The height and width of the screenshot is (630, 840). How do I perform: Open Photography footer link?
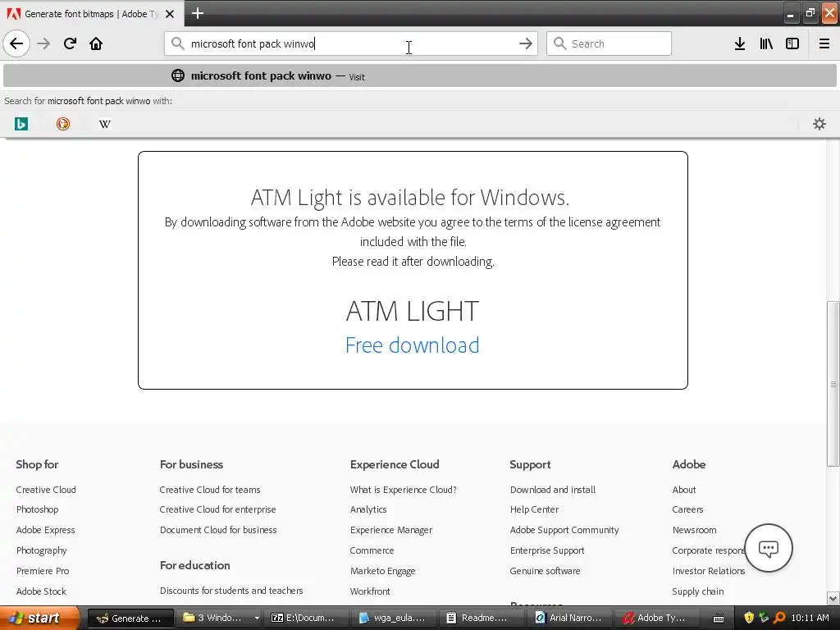tap(42, 550)
